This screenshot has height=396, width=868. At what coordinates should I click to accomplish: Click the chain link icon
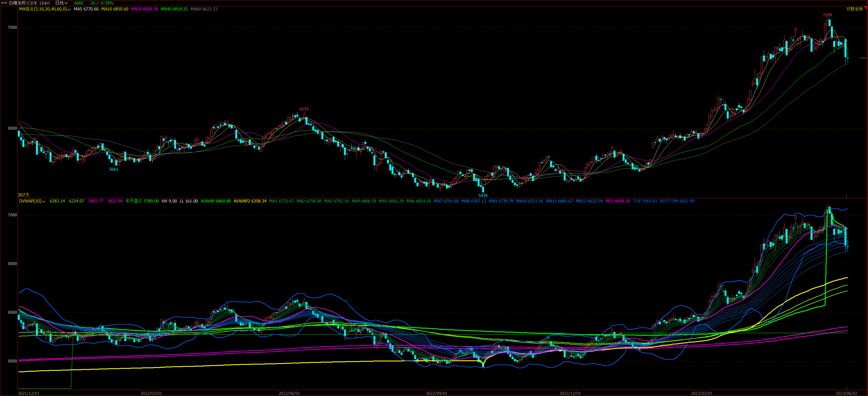(x=4, y=3)
